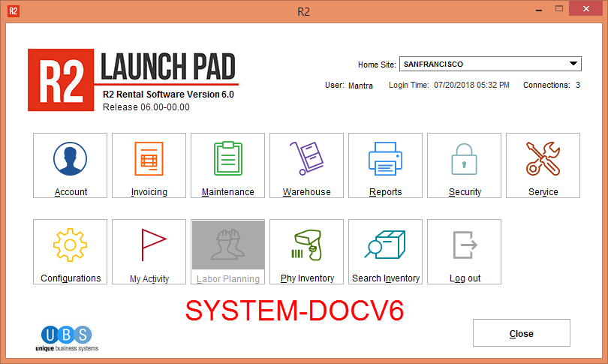Open the Reports module
The height and width of the screenshot is (364, 608).
385,166
